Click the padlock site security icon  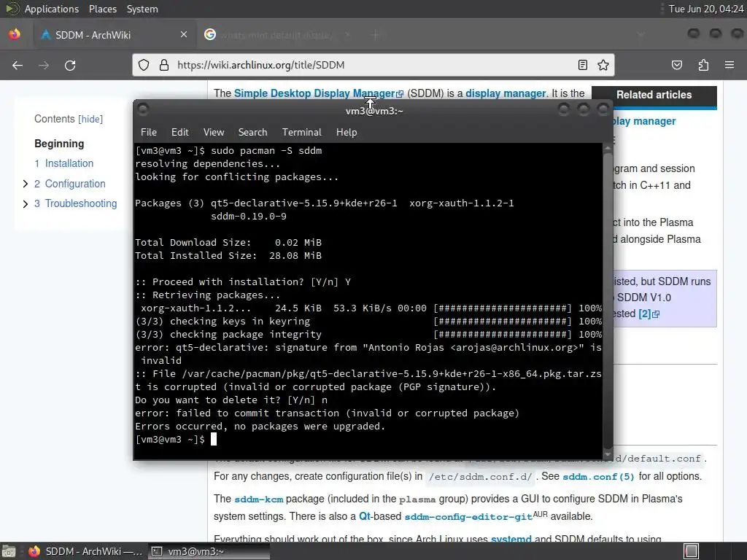164,65
